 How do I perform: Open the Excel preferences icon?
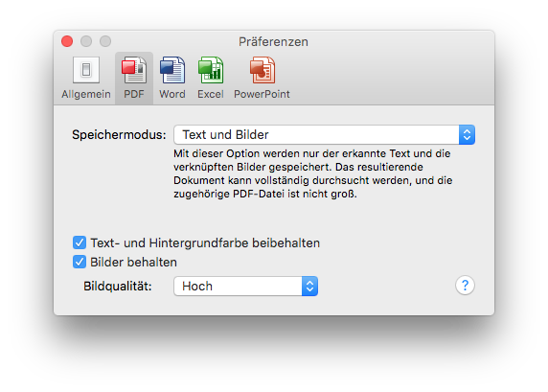(x=211, y=70)
